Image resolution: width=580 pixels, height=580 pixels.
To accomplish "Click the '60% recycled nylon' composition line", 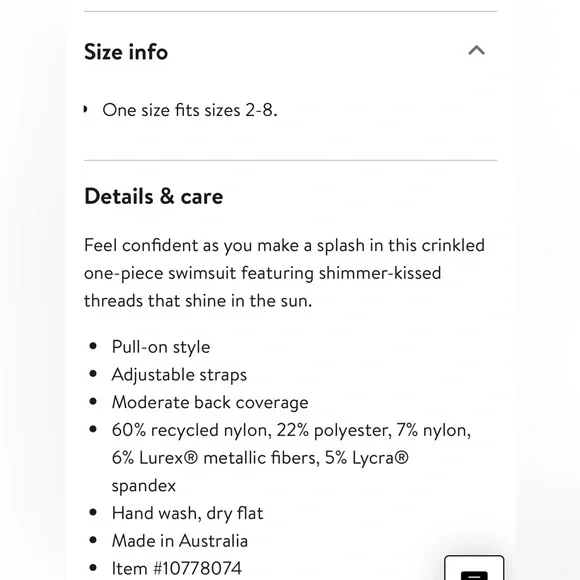I will [291, 430].
